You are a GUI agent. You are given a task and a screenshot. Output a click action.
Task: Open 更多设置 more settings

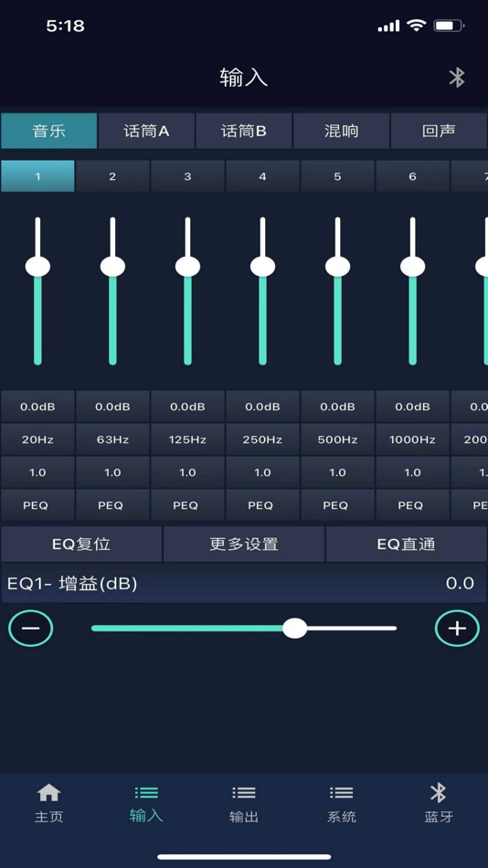(244, 545)
